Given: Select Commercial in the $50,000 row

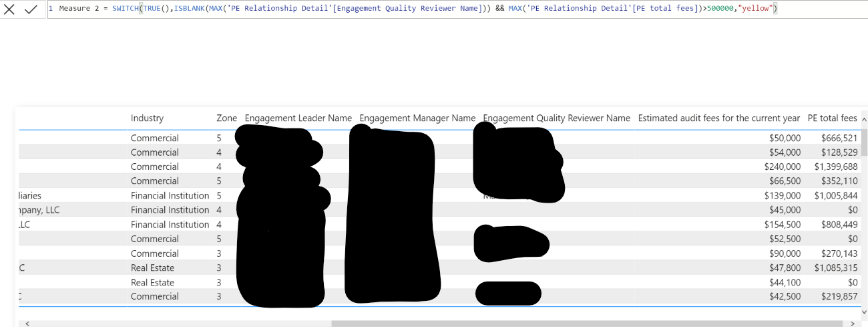Looking at the screenshot, I should click(155, 138).
